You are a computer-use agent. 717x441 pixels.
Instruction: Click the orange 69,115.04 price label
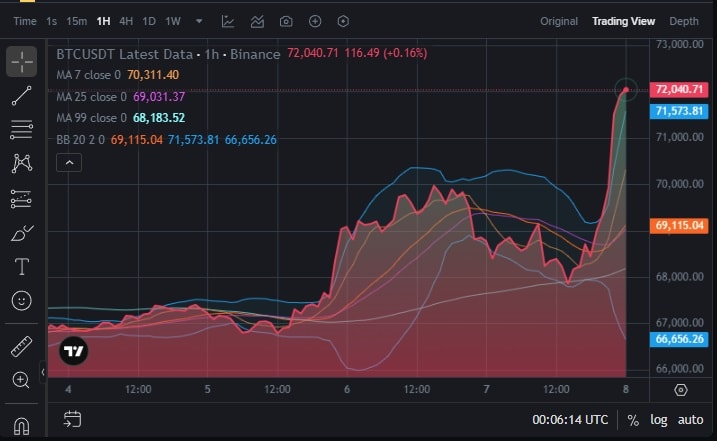coord(679,226)
